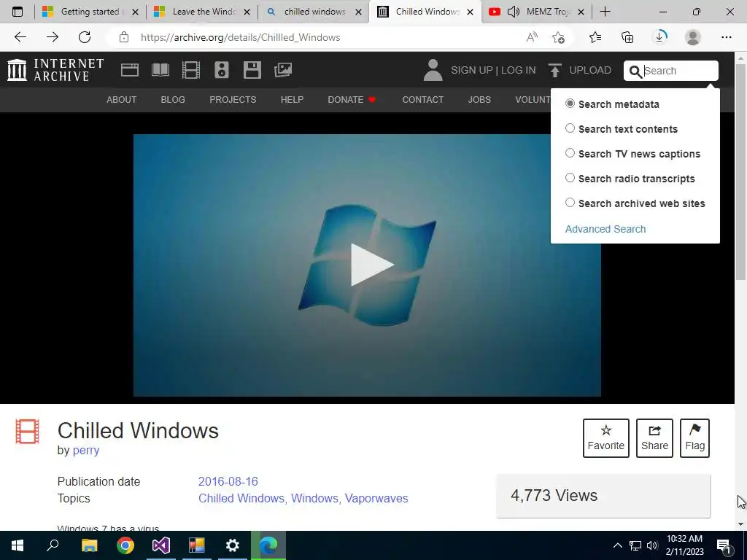Open the Images icon in Archive navbar
747x560 pixels.
coord(283,70)
